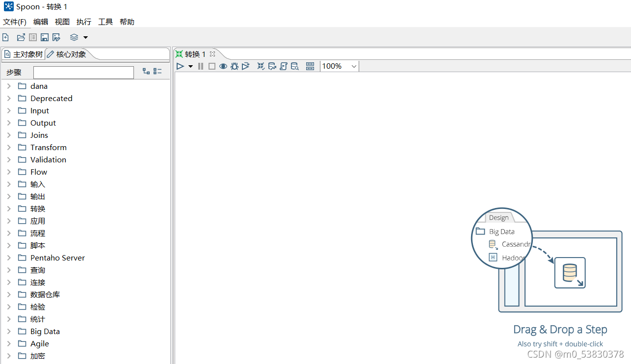Pause the running transformation

click(x=201, y=66)
